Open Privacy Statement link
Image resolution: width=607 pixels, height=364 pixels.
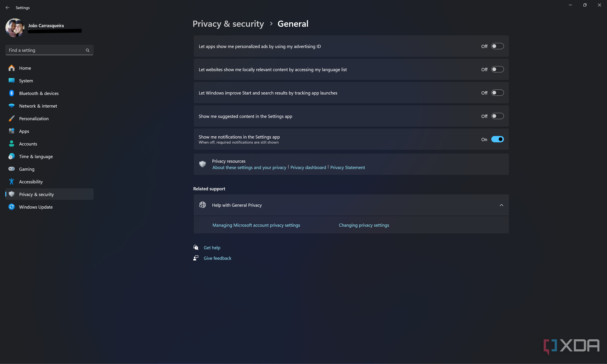tap(348, 167)
